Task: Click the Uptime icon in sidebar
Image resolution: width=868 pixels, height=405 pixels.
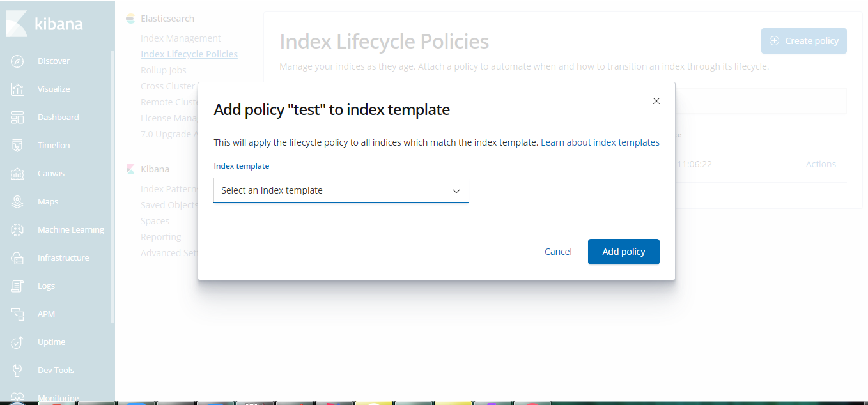Action: click(x=17, y=342)
